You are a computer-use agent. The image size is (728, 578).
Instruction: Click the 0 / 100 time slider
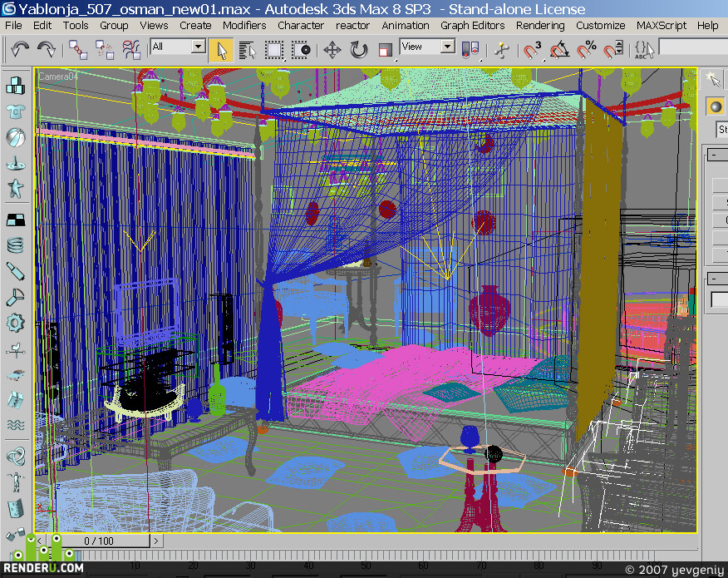(98, 541)
